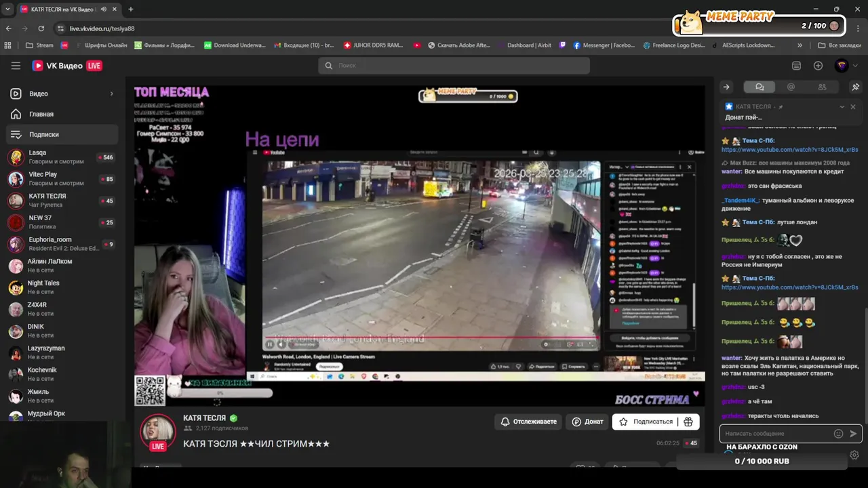
Task: Reload the page with refresh icon
Action: pyautogui.click(x=41, y=28)
